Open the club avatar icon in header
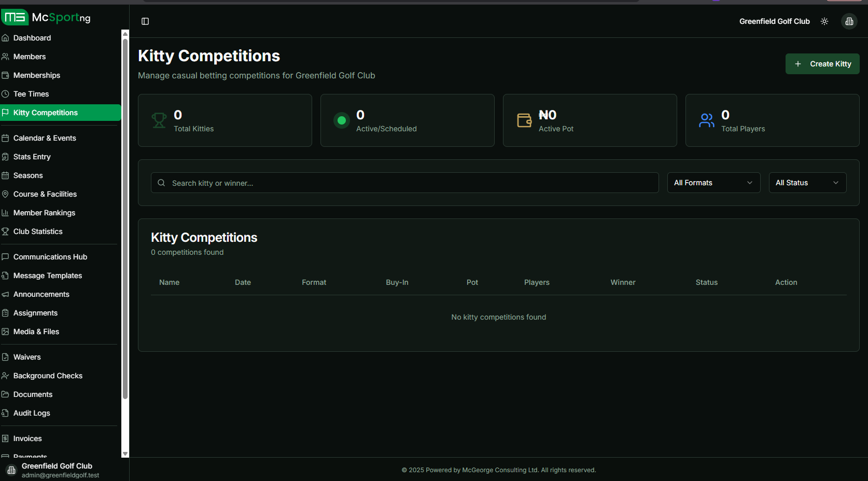Screen dimensions: 868x481 [x=849, y=21]
